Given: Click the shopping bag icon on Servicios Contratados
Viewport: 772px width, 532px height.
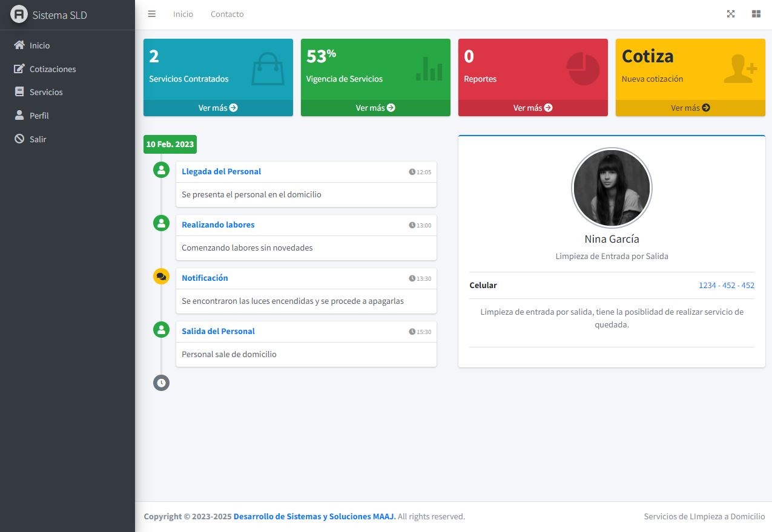Looking at the screenshot, I should click(267, 68).
